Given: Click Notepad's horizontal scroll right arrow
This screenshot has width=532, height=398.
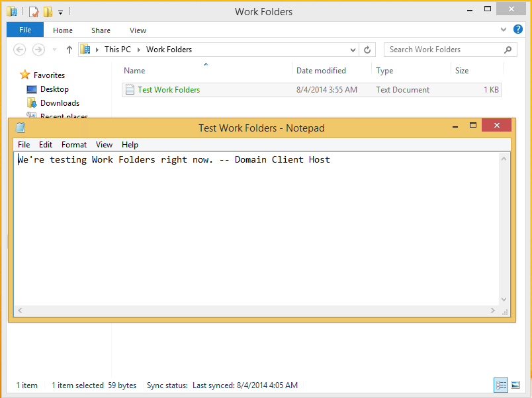Looking at the screenshot, I should click(x=493, y=310).
